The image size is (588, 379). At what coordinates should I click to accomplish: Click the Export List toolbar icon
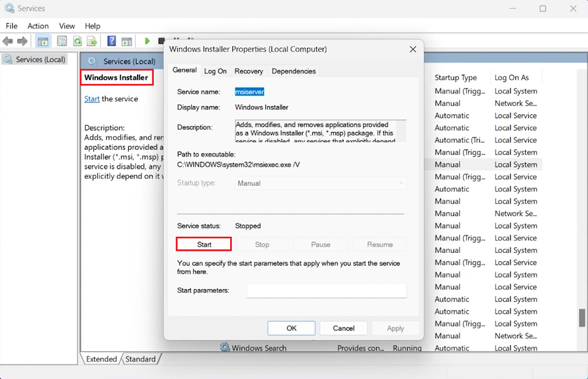[x=93, y=41]
